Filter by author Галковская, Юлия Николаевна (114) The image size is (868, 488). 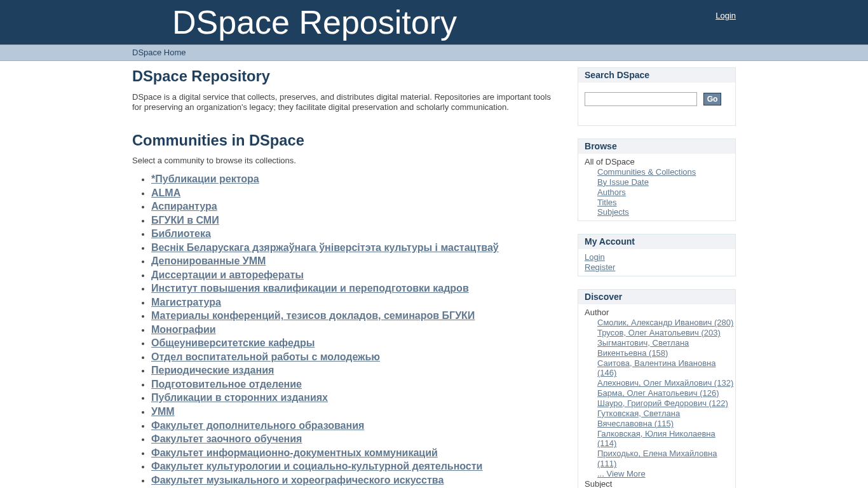[x=656, y=438]
